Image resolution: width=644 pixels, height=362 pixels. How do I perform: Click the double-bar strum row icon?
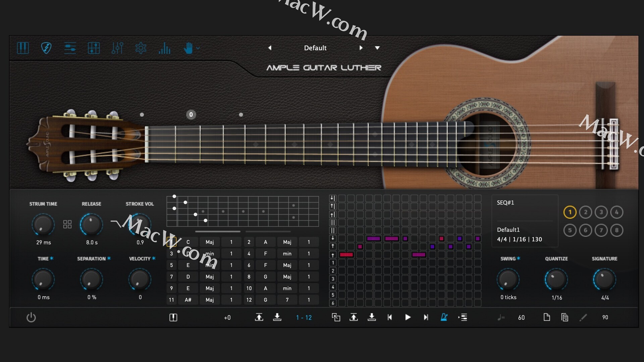point(333,230)
